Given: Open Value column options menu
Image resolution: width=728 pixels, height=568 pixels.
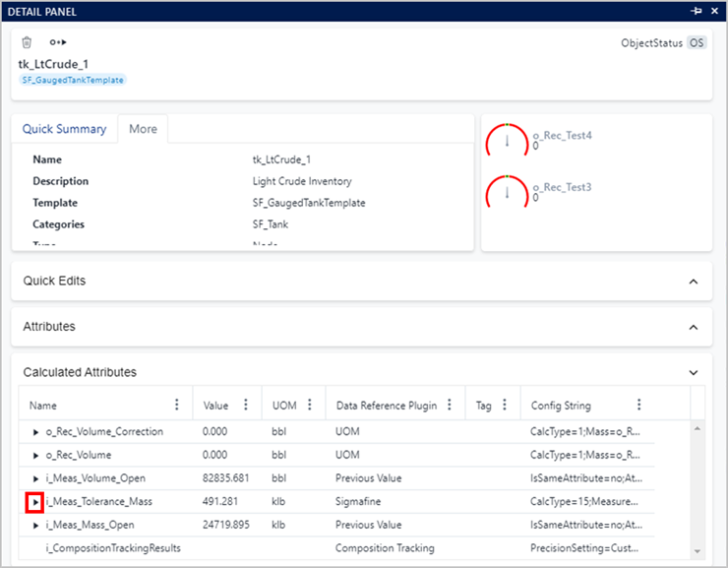Looking at the screenshot, I should [245, 405].
